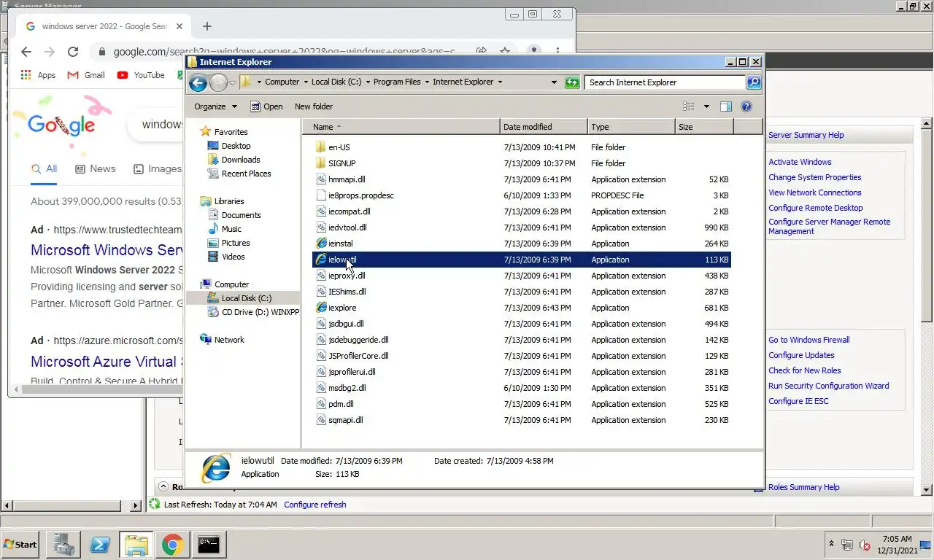Image resolution: width=934 pixels, height=560 pixels.
Task: Select Downloads under Favorites
Action: [241, 160]
